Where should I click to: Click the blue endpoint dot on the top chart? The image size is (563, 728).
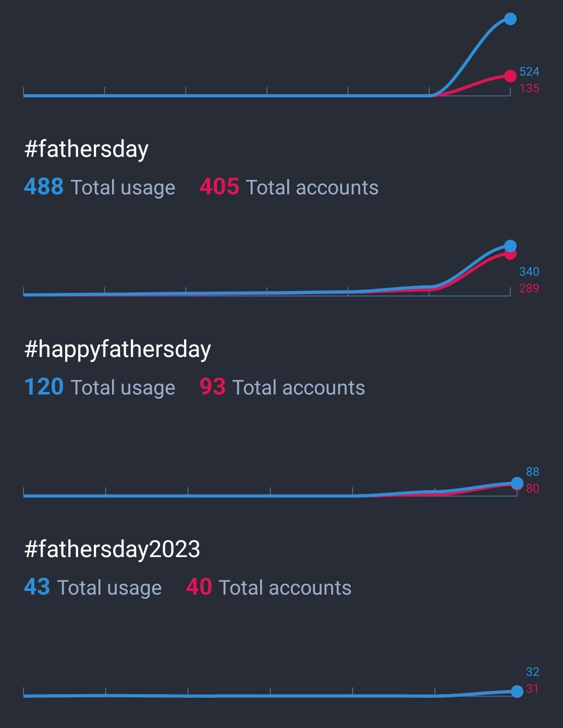point(510,19)
